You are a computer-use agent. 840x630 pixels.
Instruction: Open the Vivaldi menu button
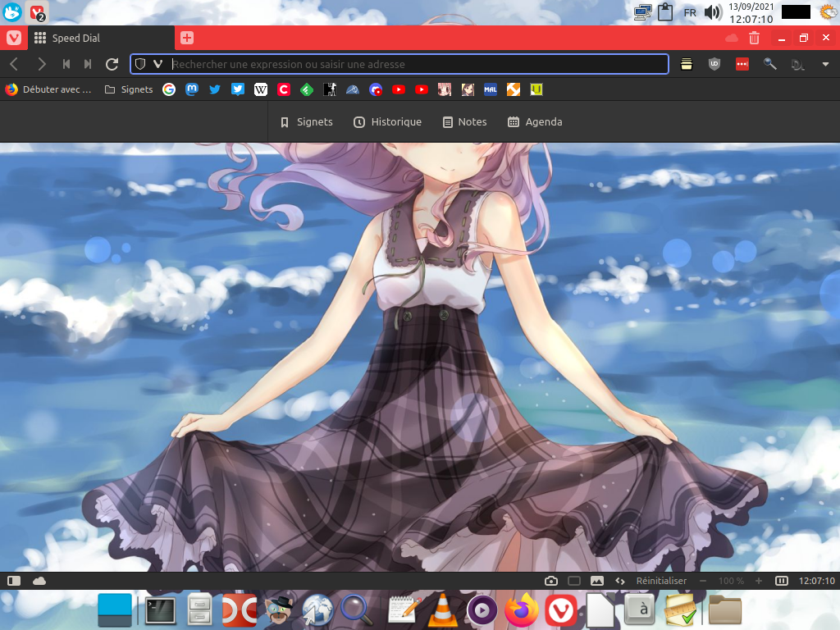[x=14, y=38]
